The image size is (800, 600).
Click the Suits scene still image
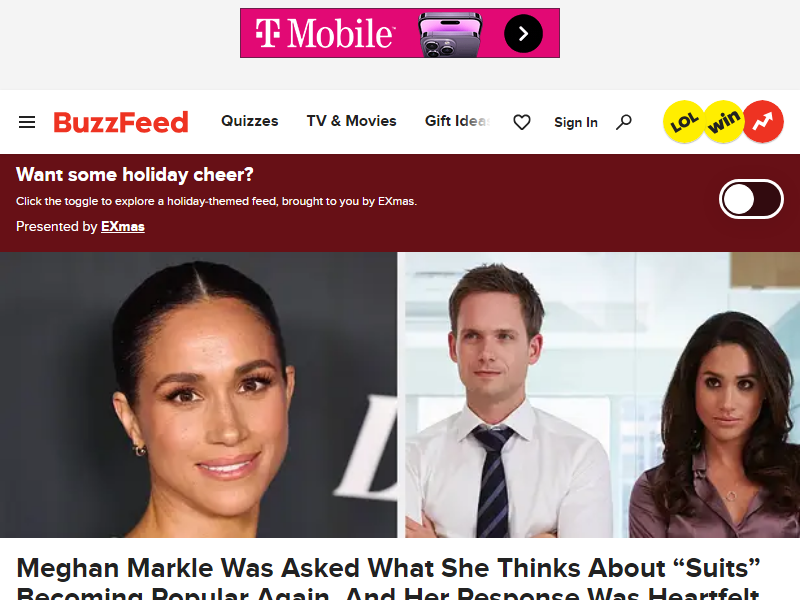[598, 395]
